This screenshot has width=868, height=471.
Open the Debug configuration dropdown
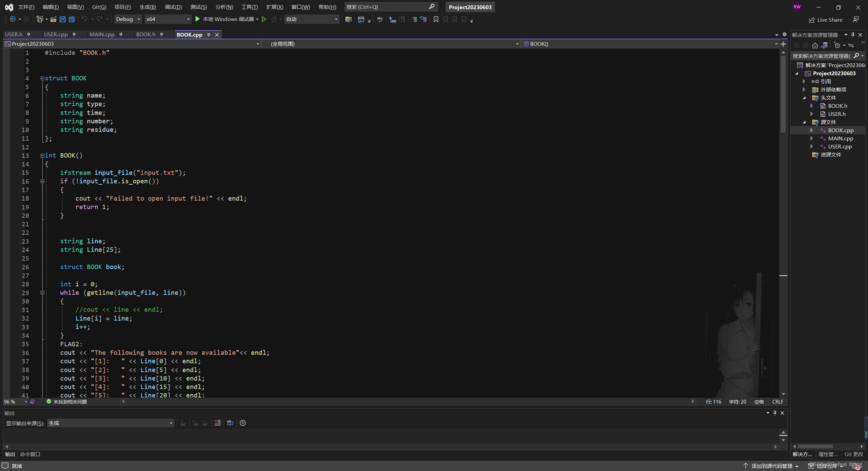coord(127,19)
